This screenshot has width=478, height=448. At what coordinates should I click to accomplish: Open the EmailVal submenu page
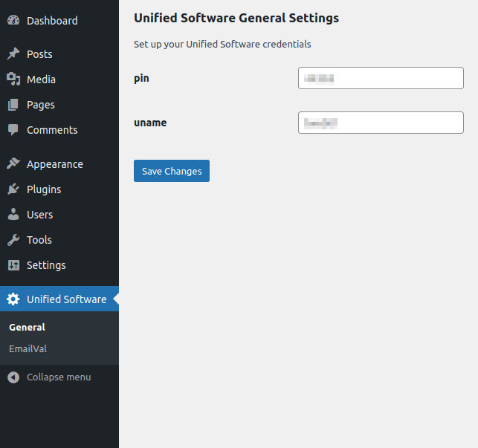coord(28,348)
